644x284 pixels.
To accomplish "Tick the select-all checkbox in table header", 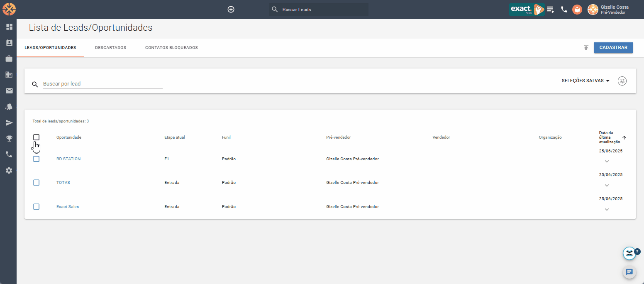I will (x=36, y=137).
